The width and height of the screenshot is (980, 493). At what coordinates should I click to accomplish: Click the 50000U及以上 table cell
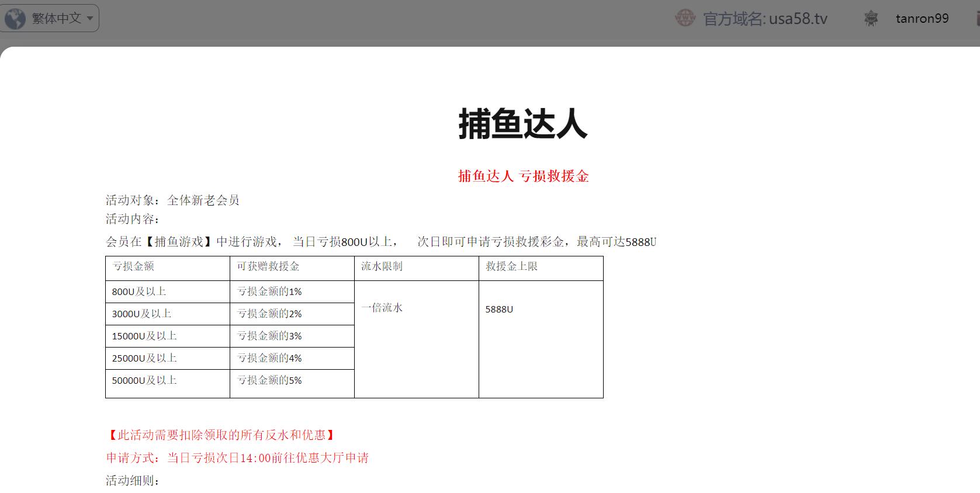[x=168, y=383]
